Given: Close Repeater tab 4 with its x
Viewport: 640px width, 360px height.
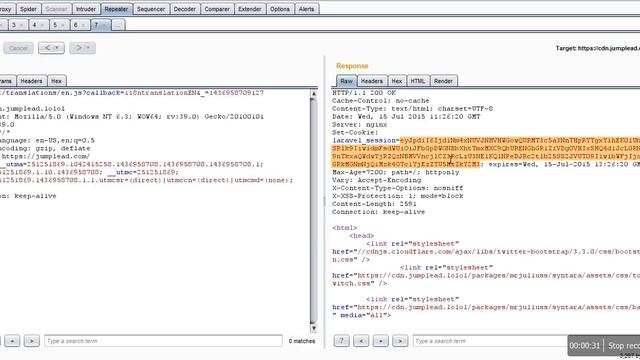Looking at the screenshot, I should (x=42, y=26).
